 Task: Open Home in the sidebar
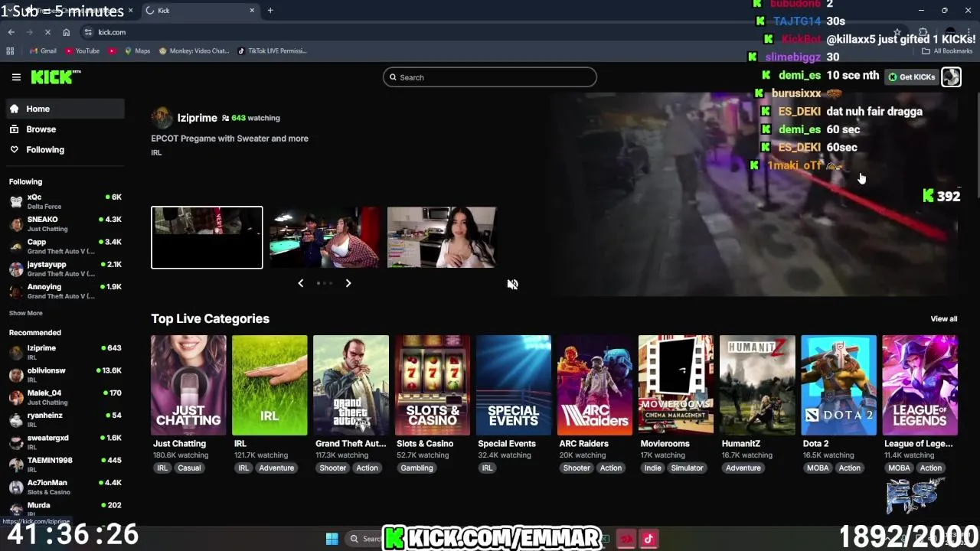click(64, 109)
